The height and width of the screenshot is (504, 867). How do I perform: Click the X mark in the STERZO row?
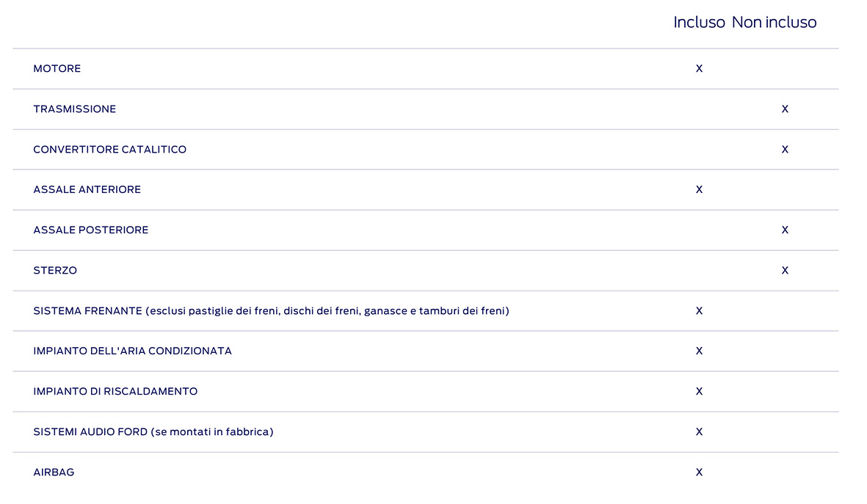(x=785, y=271)
